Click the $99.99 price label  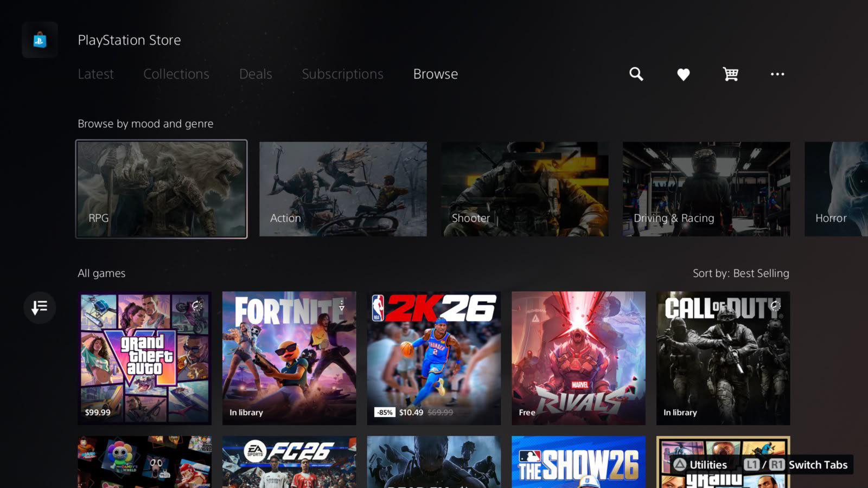(98, 413)
